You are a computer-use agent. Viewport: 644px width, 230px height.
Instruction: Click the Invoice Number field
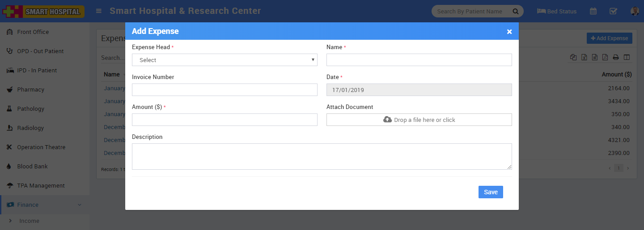pos(225,90)
